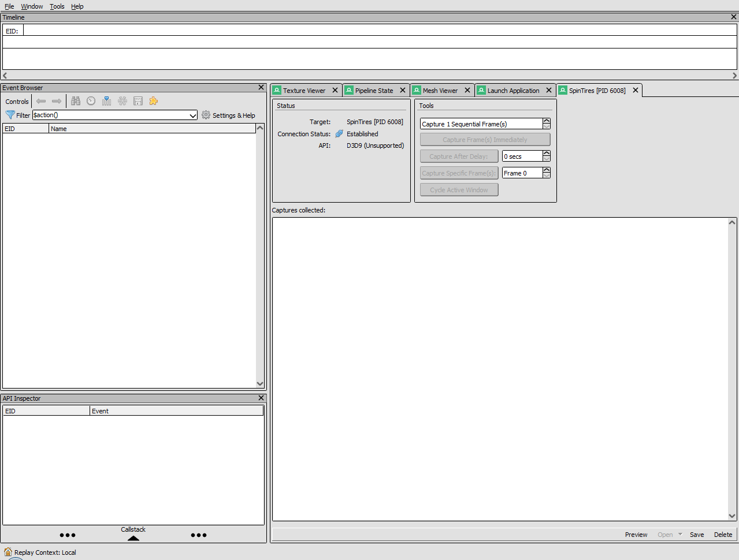Image resolution: width=739 pixels, height=560 pixels.
Task: Decrease capture delay seconds
Action: (547, 159)
